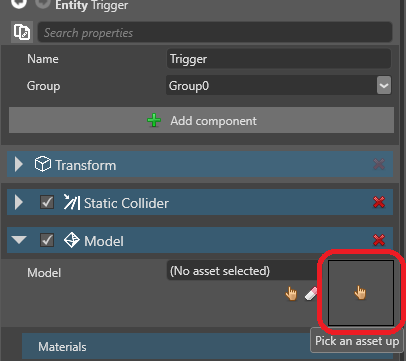Viewport: 406px width, 361px height.
Task: Disable the Static Collider checkbox
Action: pos(47,202)
